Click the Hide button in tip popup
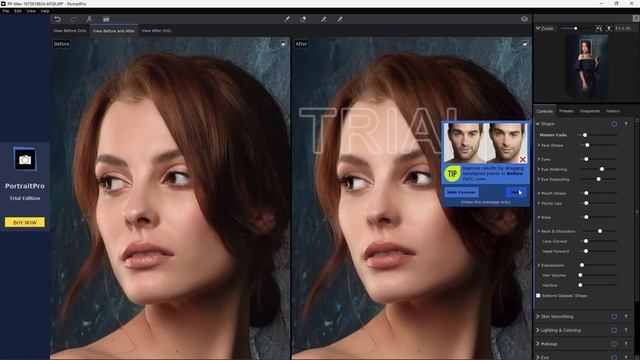The height and width of the screenshot is (360, 640). [516, 192]
